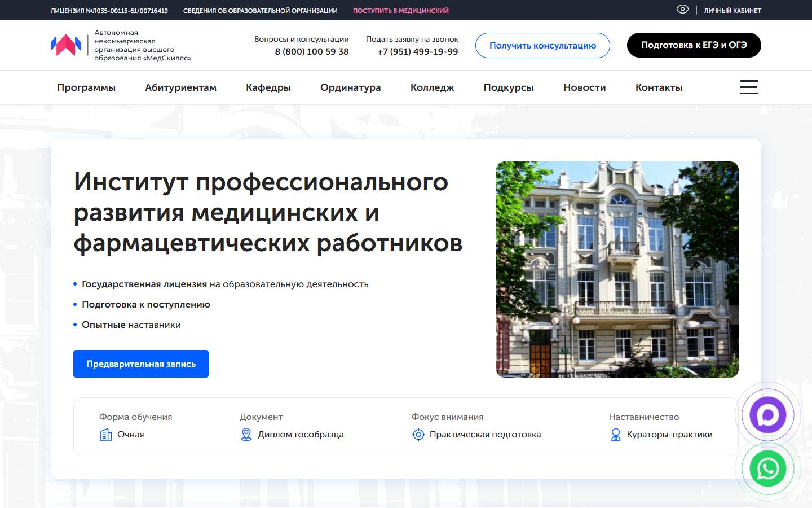Click the institute building photo
Image resolution: width=812 pixels, height=508 pixels.
point(617,269)
